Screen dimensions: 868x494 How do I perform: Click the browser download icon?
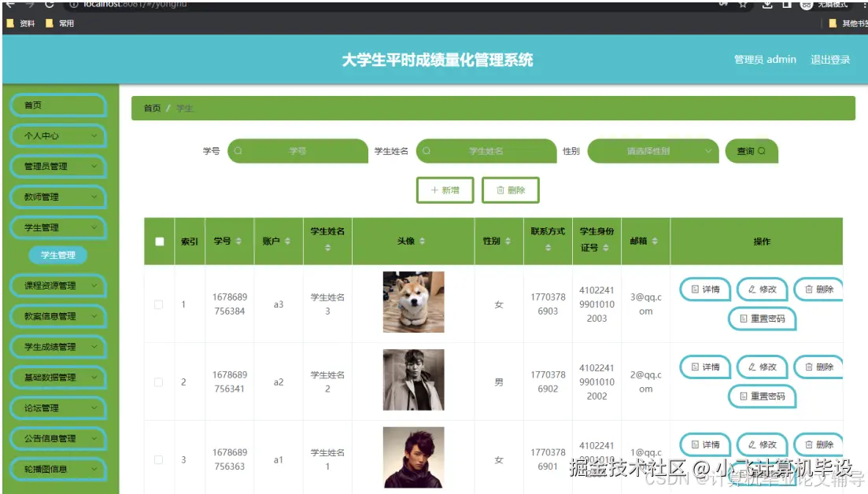[767, 5]
